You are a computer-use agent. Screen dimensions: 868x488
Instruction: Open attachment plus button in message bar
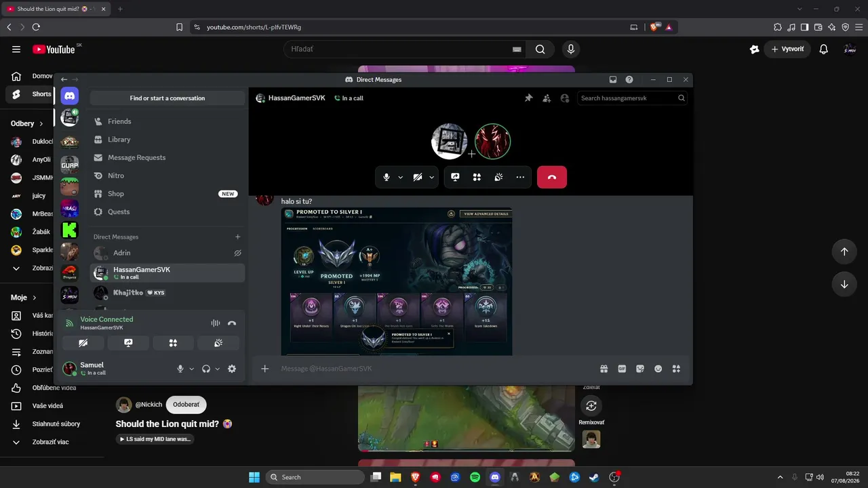click(265, 369)
